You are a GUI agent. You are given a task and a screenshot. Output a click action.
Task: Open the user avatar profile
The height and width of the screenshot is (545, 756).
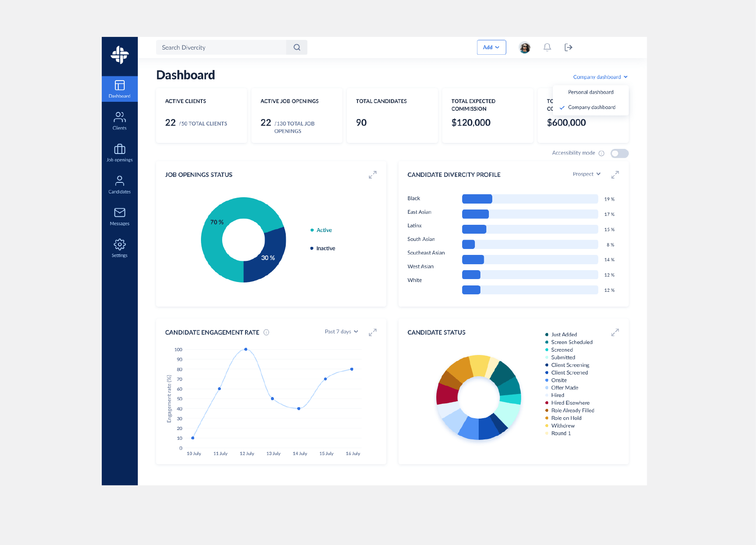525,48
